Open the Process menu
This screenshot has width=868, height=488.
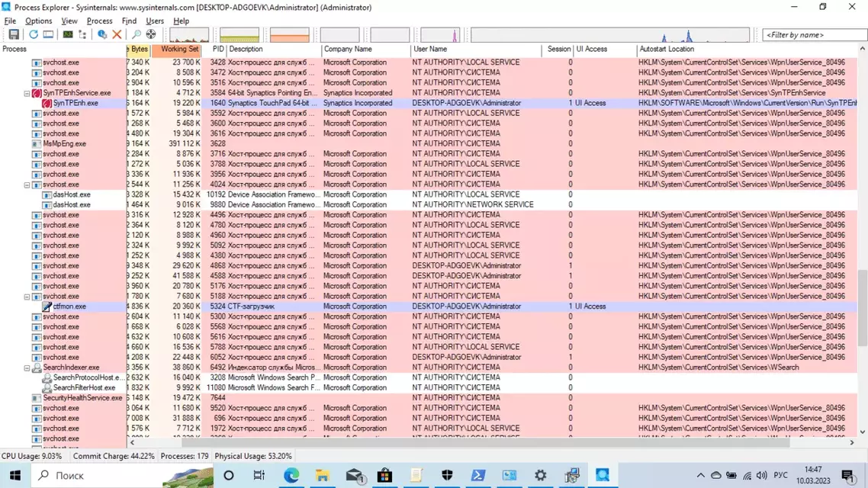(100, 21)
